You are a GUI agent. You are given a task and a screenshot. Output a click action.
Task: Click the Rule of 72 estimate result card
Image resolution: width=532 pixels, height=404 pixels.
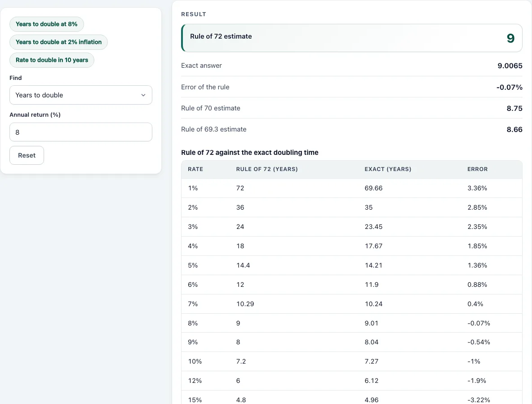pyautogui.click(x=352, y=38)
